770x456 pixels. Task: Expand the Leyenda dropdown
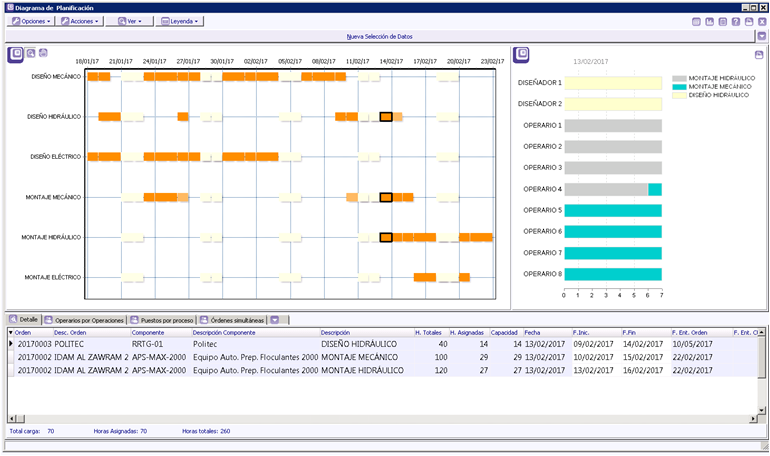pyautogui.click(x=180, y=21)
